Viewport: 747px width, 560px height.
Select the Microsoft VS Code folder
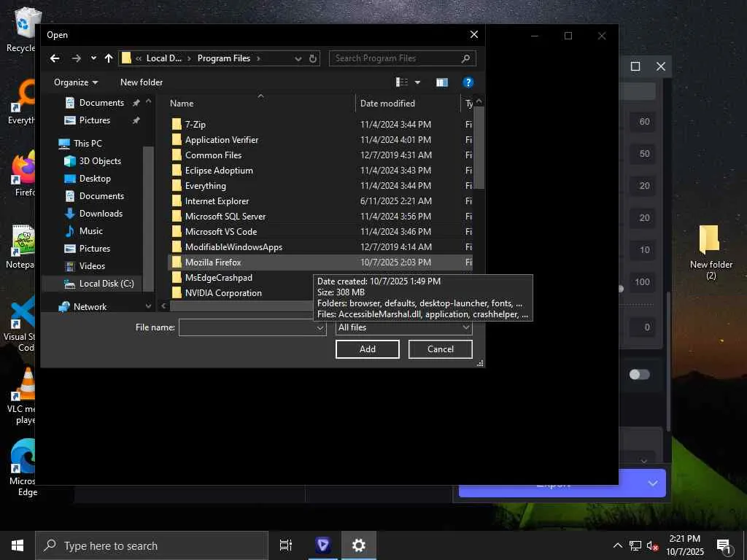pyautogui.click(x=220, y=232)
